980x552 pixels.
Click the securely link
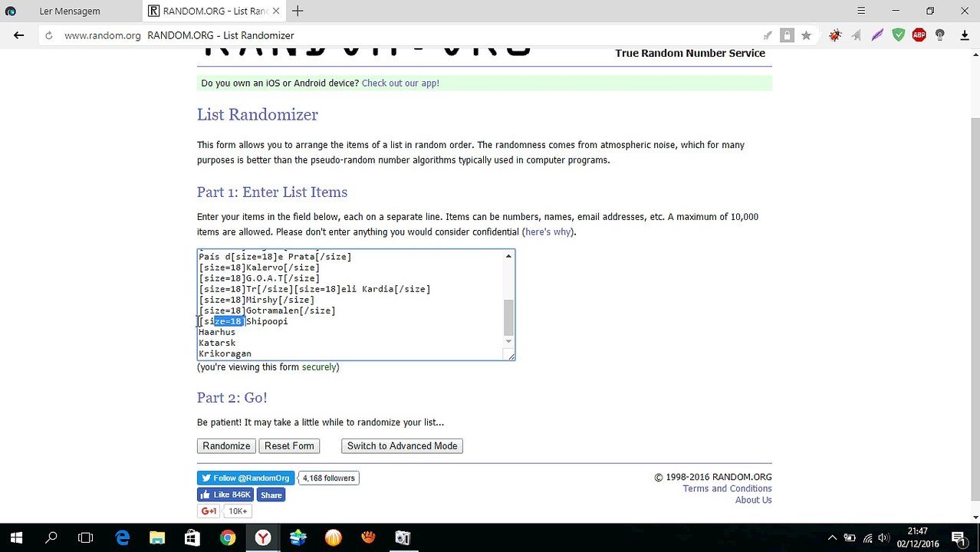pyautogui.click(x=319, y=367)
